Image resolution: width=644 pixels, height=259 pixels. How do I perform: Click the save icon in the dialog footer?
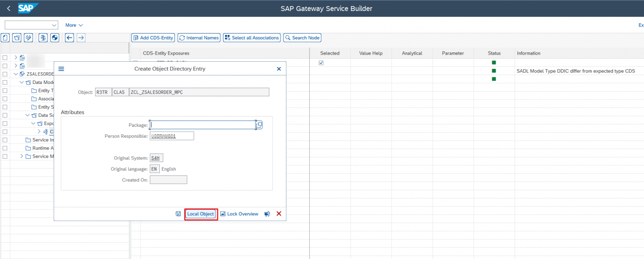pyautogui.click(x=178, y=214)
